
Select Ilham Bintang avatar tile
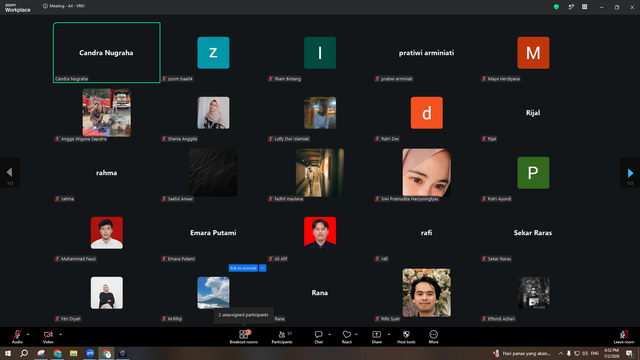pyautogui.click(x=320, y=53)
